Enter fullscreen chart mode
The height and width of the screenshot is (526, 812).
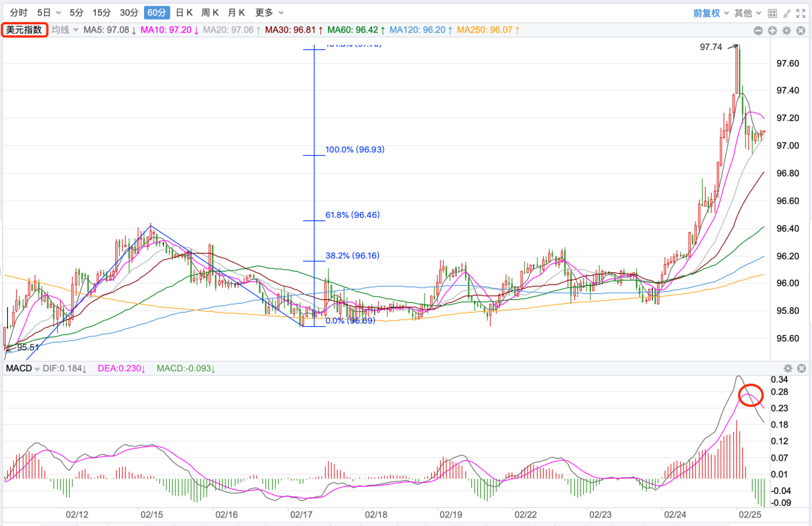tap(800, 13)
